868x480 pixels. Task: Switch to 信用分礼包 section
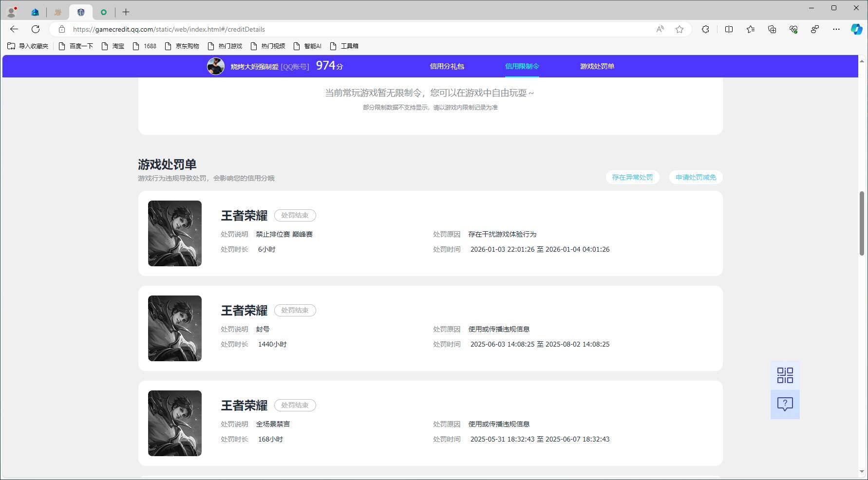tap(447, 66)
